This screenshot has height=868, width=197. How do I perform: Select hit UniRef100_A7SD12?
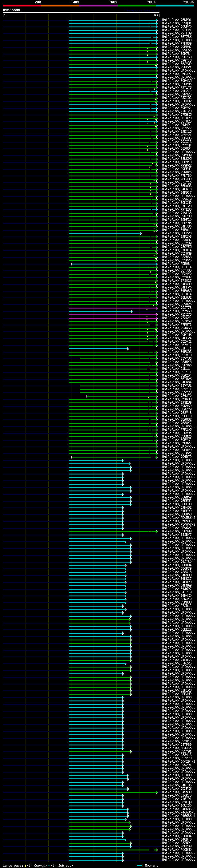[176, 606]
